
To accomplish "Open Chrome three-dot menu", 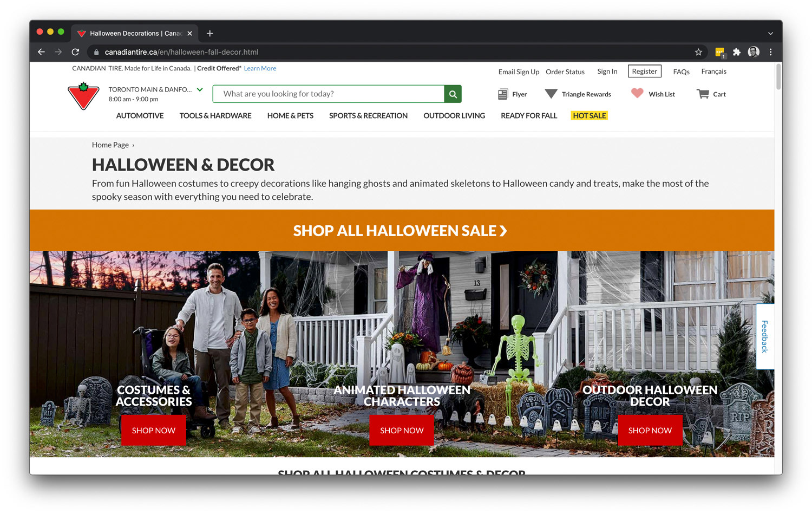I will (770, 52).
